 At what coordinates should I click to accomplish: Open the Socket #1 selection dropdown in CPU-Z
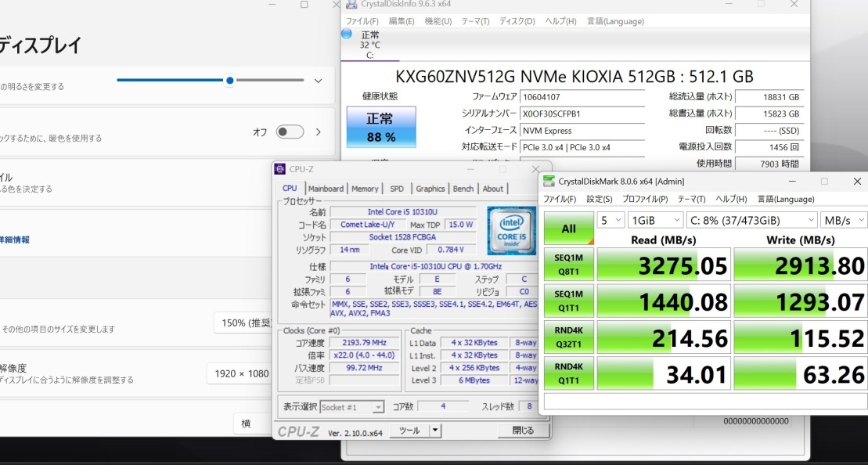pyautogui.click(x=352, y=407)
